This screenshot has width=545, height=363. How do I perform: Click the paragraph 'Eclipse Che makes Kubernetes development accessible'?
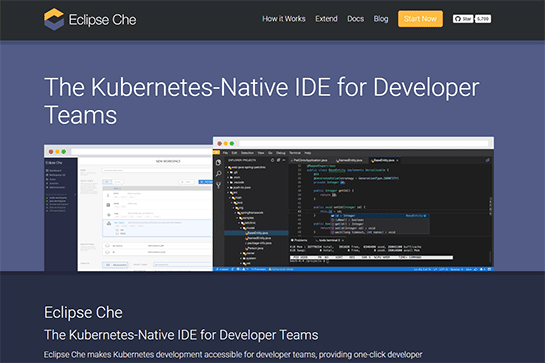[x=233, y=355]
